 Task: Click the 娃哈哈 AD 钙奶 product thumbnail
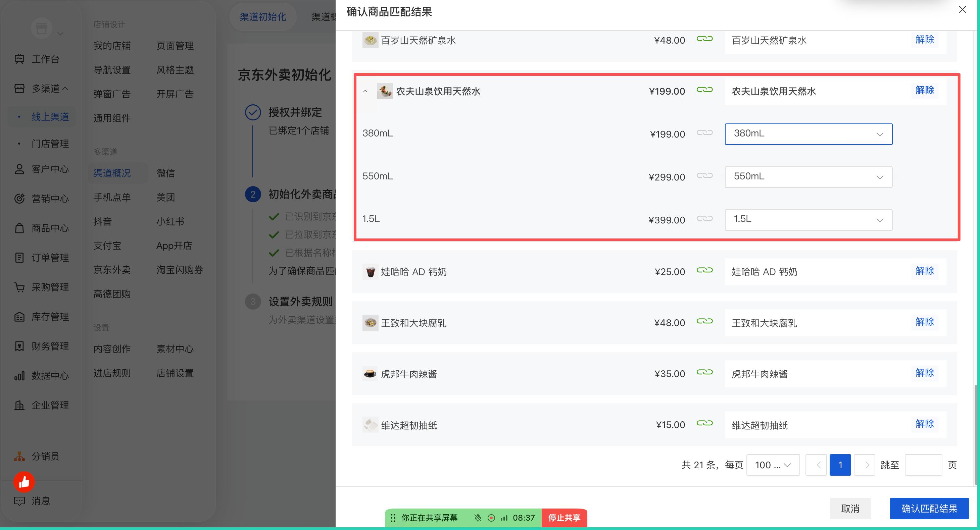pos(370,272)
